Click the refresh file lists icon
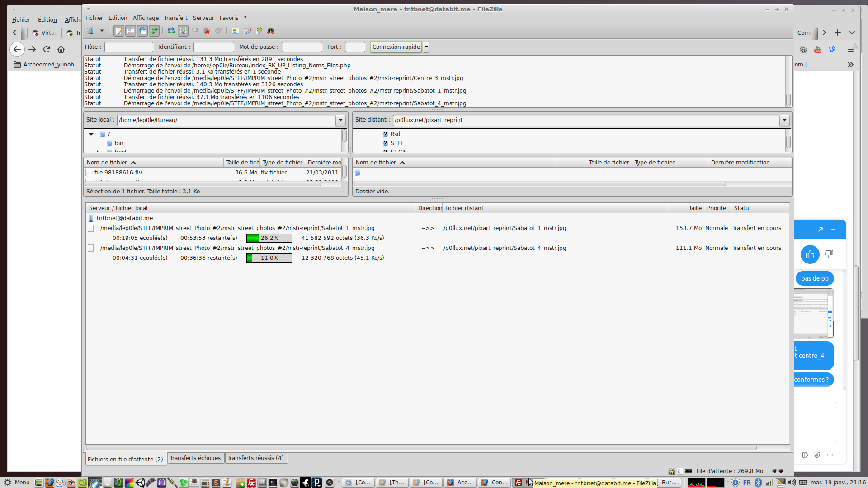 tap(171, 31)
